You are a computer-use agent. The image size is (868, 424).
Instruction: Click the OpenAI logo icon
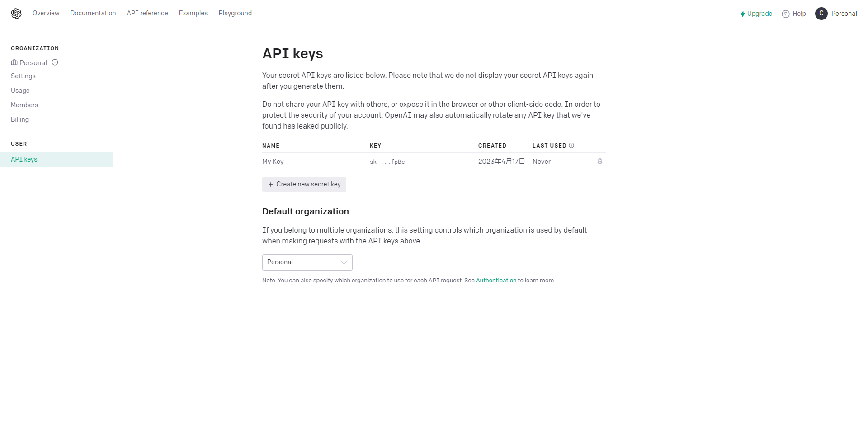(16, 14)
